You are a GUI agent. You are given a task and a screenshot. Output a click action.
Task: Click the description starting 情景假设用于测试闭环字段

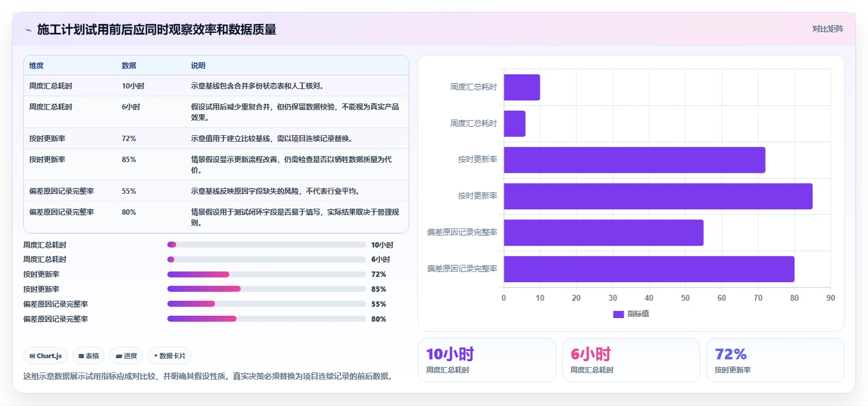[x=295, y=217]
